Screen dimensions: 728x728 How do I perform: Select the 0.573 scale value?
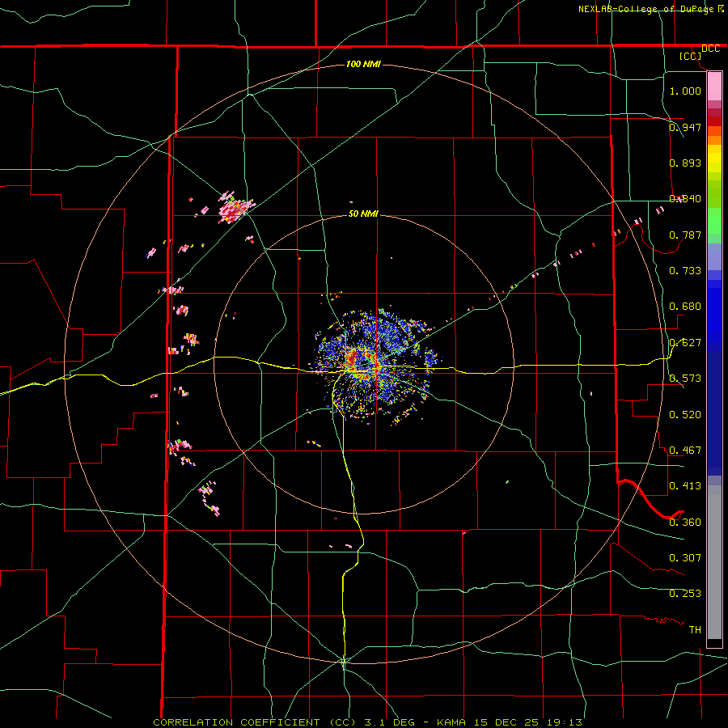pyautogui.click(x=685, y=378)
